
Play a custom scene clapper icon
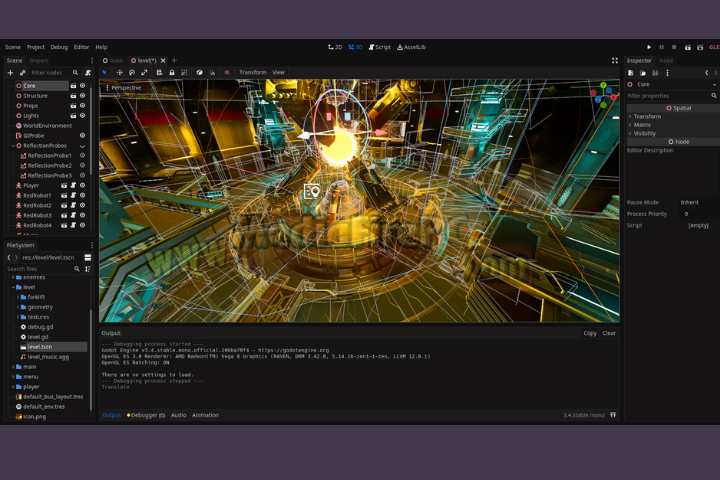tap(700, 47)
